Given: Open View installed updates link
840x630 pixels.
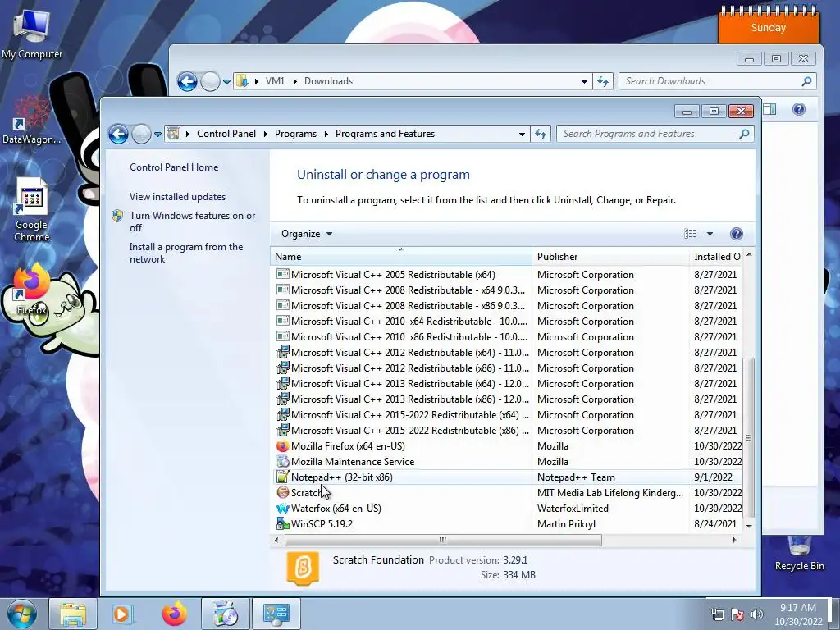Looking at the screenshot, I should click(x=177, y=197).
